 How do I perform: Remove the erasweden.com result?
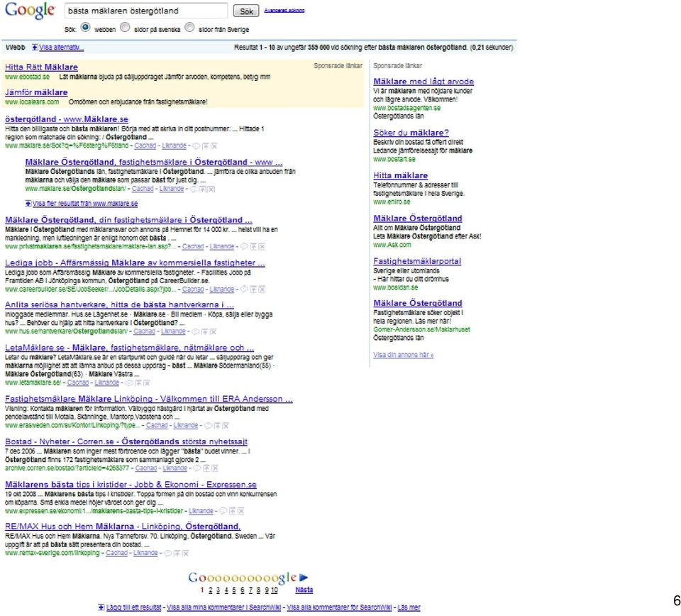pos(226,426)
